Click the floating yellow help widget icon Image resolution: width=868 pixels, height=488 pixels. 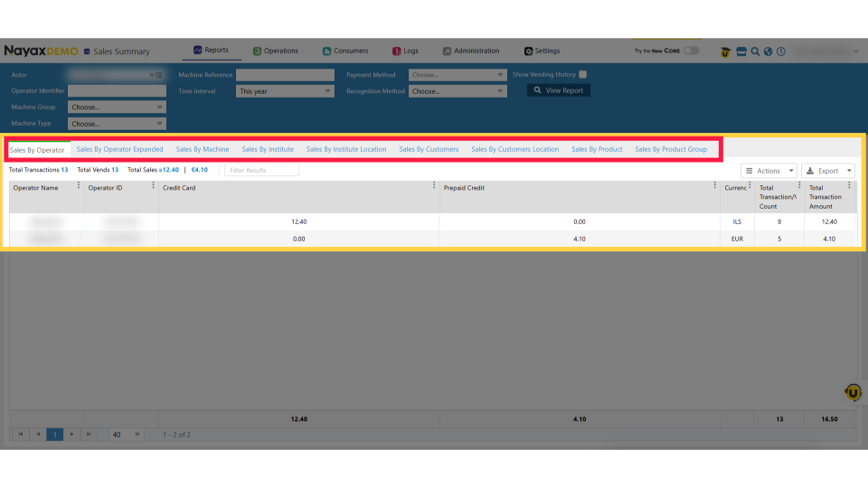point(853,392)
